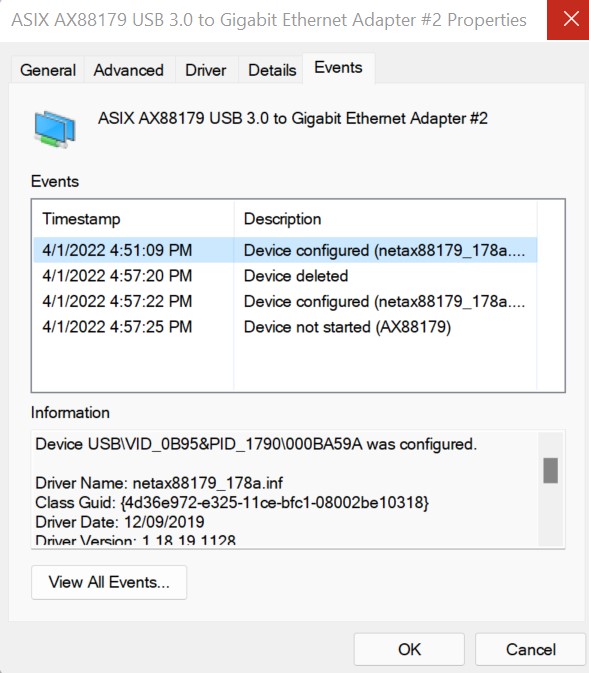Select the Events tab
Image resolution: width=589 pixels, height=673 pixels.
tap(338, 68)
